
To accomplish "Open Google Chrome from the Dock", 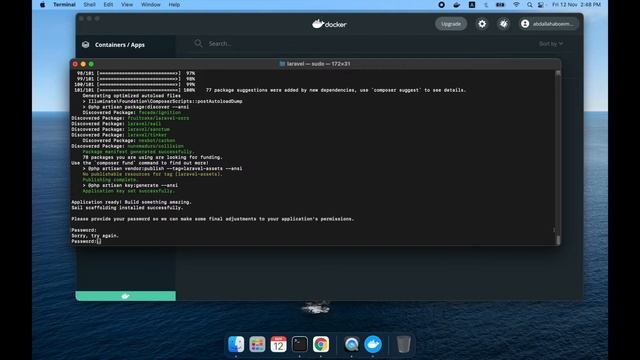I will point(321,344).
